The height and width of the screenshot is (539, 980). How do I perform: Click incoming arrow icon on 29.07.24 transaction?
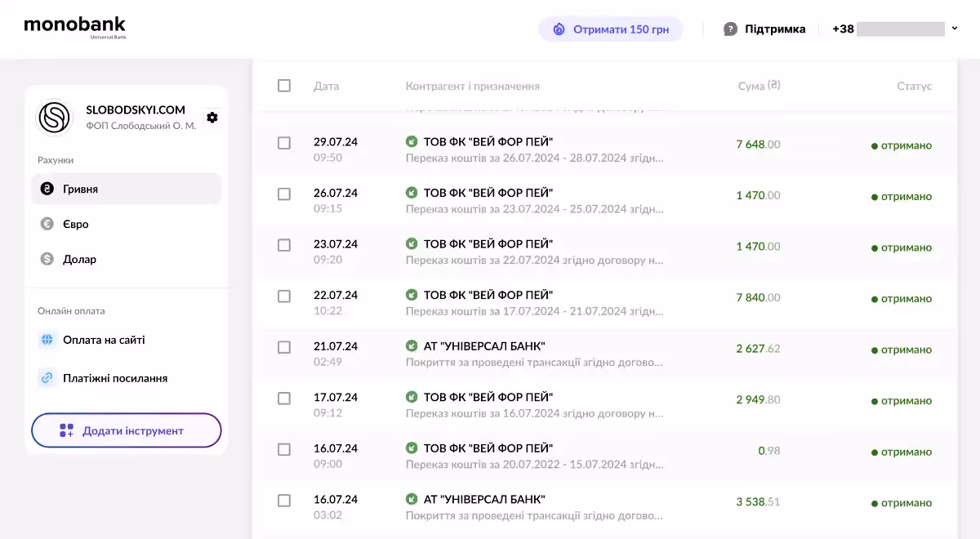(412, 141)
